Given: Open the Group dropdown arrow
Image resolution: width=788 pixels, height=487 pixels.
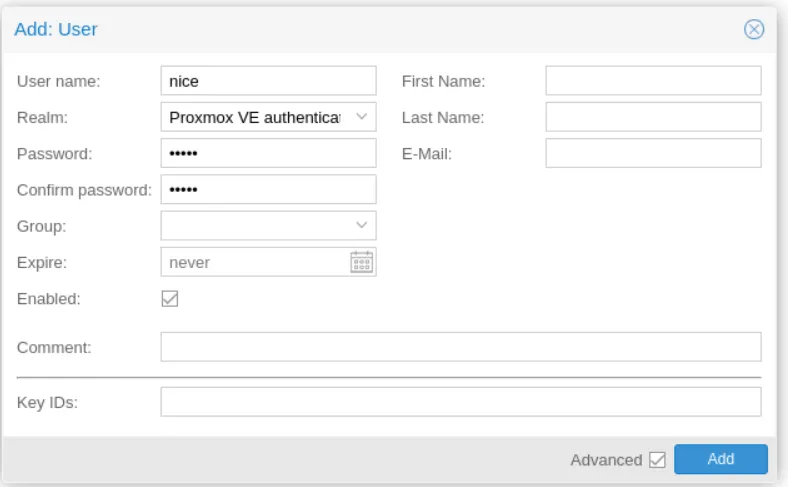Looking at the screenshot, I should (361, 226).
